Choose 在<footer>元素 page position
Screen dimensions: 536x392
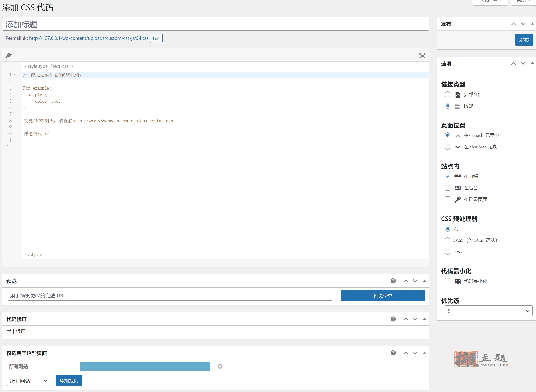click(x=447, y=147)
